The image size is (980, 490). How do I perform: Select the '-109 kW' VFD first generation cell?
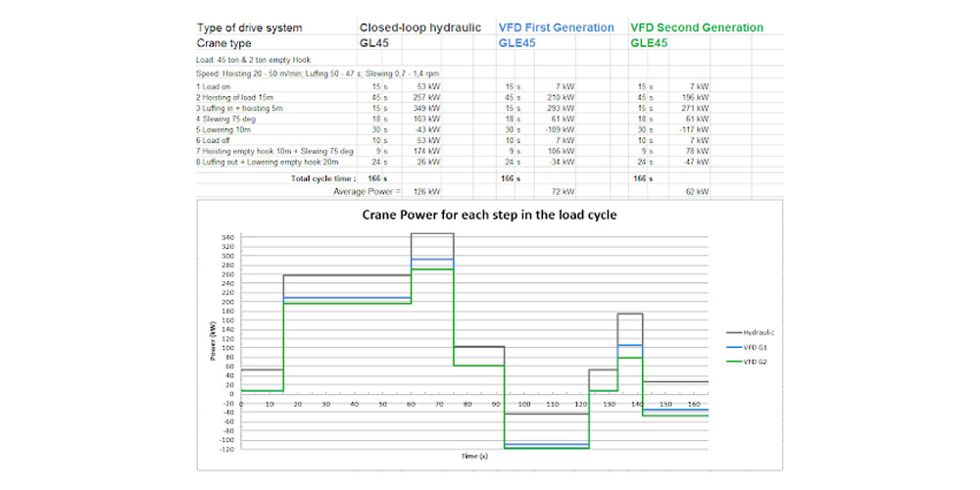point(560,128)
